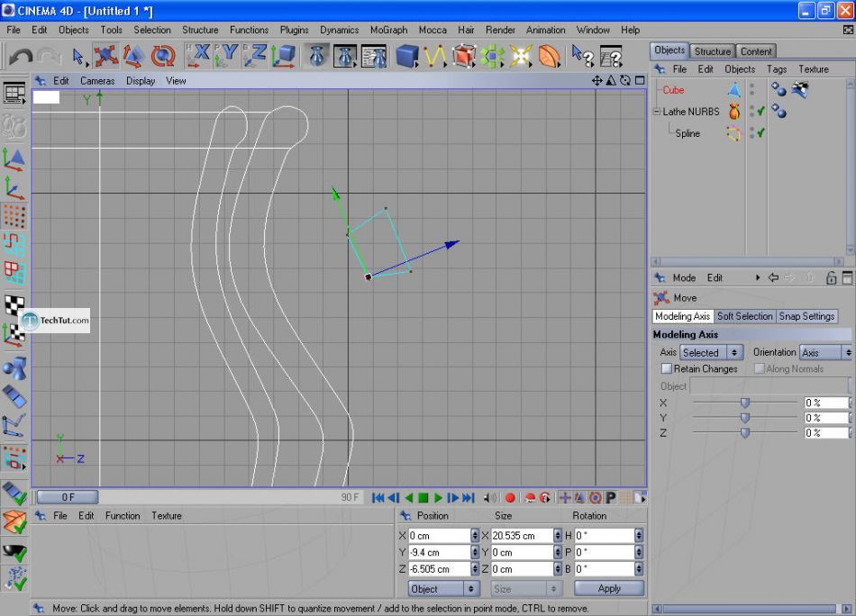856x616 pixels.
Task: Open the MoGraph menu
Action: [x=388, y=30]
